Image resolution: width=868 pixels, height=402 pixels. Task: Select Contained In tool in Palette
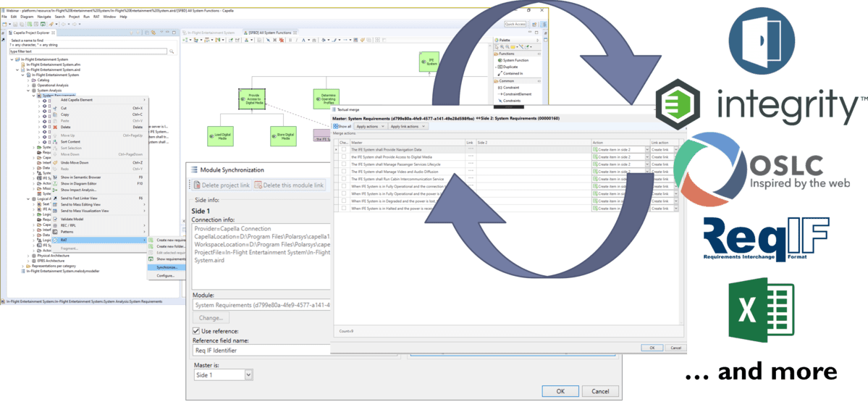pyautogui.click(x=510, y=73)
